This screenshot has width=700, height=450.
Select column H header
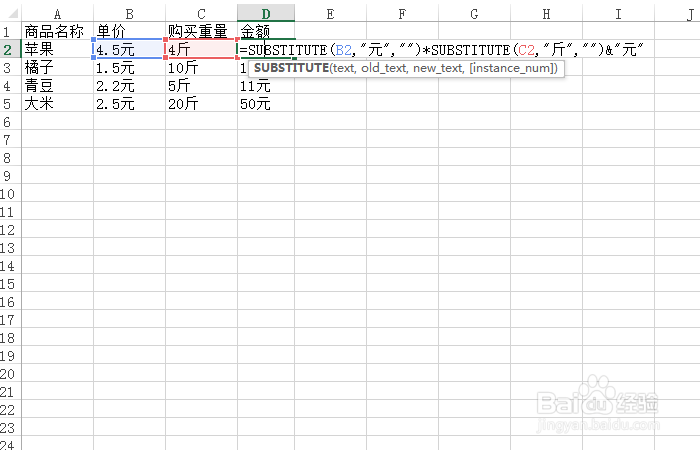coord(546,14)
